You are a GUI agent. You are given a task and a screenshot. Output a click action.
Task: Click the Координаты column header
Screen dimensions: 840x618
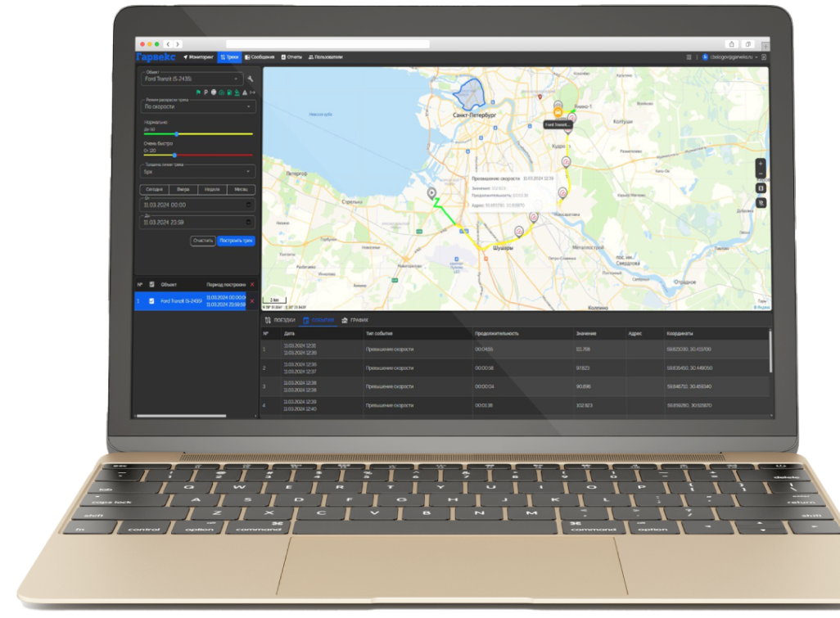pyautogui.click(x=680, y=334)
